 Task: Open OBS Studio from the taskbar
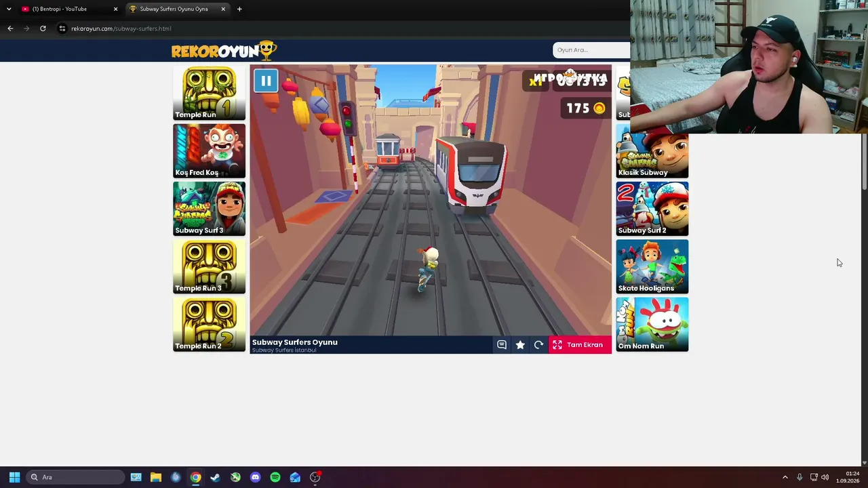tap(315, 477)
